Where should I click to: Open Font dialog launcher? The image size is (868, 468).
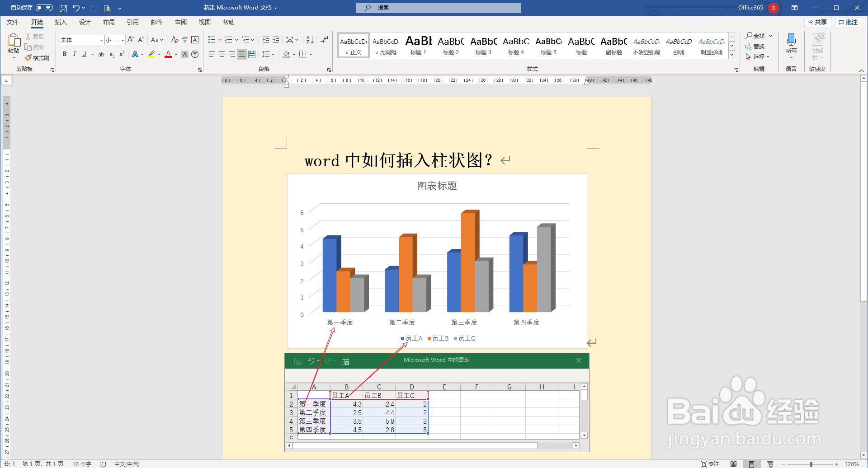200,70
